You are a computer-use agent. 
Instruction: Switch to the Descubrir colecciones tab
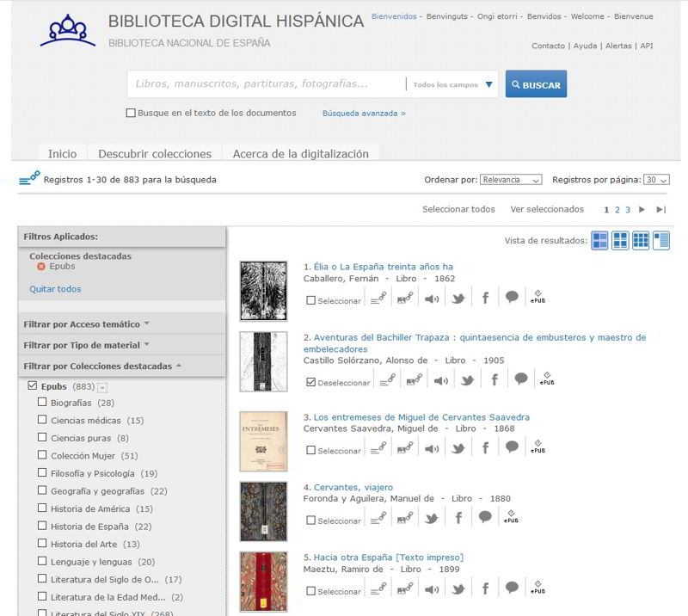tap(157, 153)
